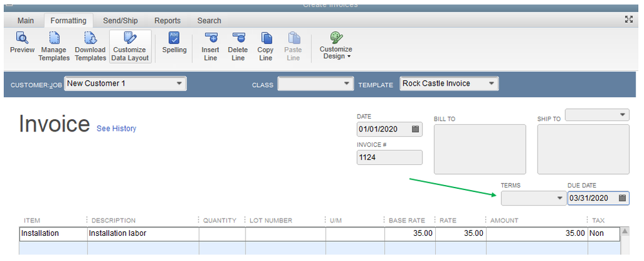The height and width of the screenshot is (261, 644).
Task: Toggle full-screen with the expand icon
Action: point(629,19)
